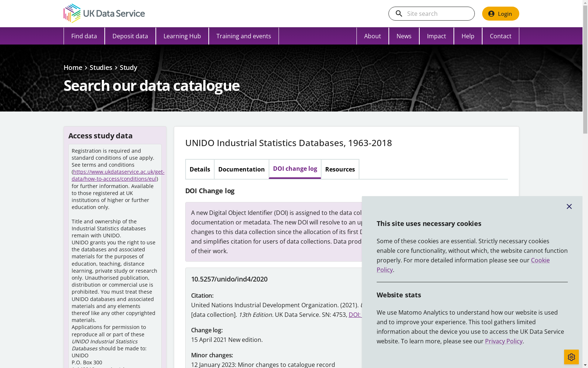Open the News section

tap(404, 36)
